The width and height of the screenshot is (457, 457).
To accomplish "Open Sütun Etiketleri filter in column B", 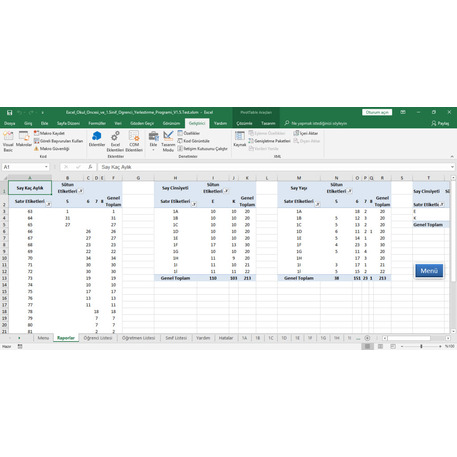I will pyautogui.click(x=81, y=191).
